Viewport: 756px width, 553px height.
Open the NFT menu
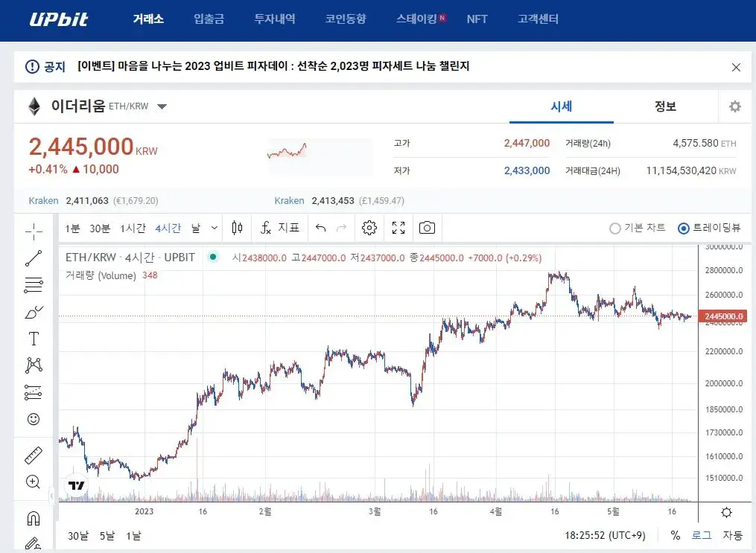[477, 19]
